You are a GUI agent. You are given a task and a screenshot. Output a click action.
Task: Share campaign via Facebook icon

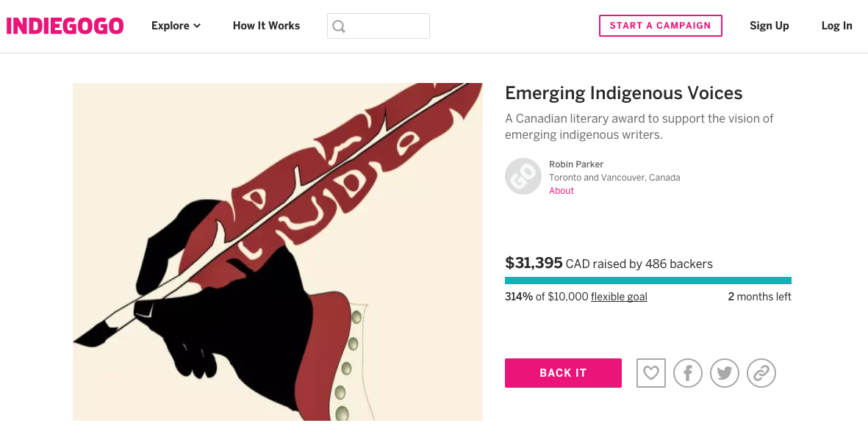[687, 372]
